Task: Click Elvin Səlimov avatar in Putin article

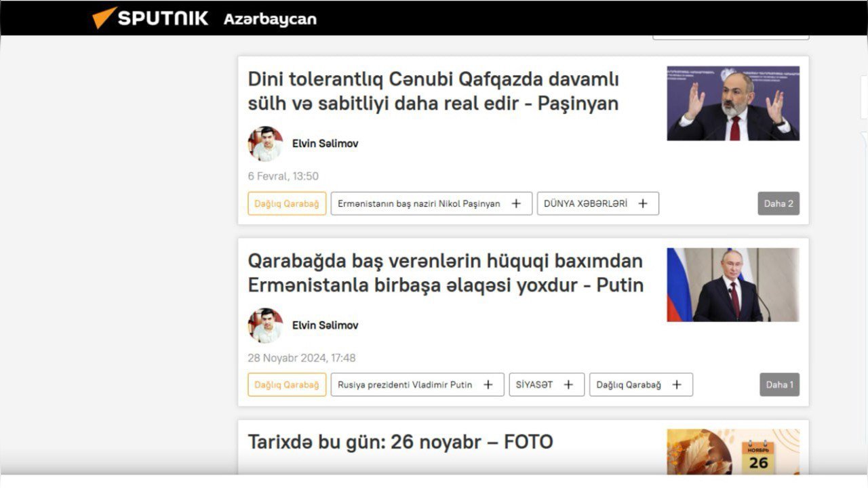Action: point(265,325)
